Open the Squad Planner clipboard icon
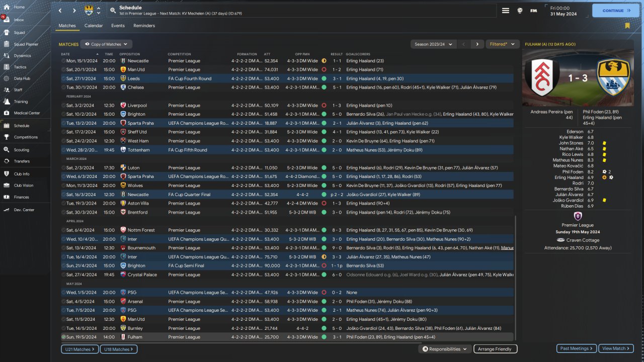 click(7, 44)
